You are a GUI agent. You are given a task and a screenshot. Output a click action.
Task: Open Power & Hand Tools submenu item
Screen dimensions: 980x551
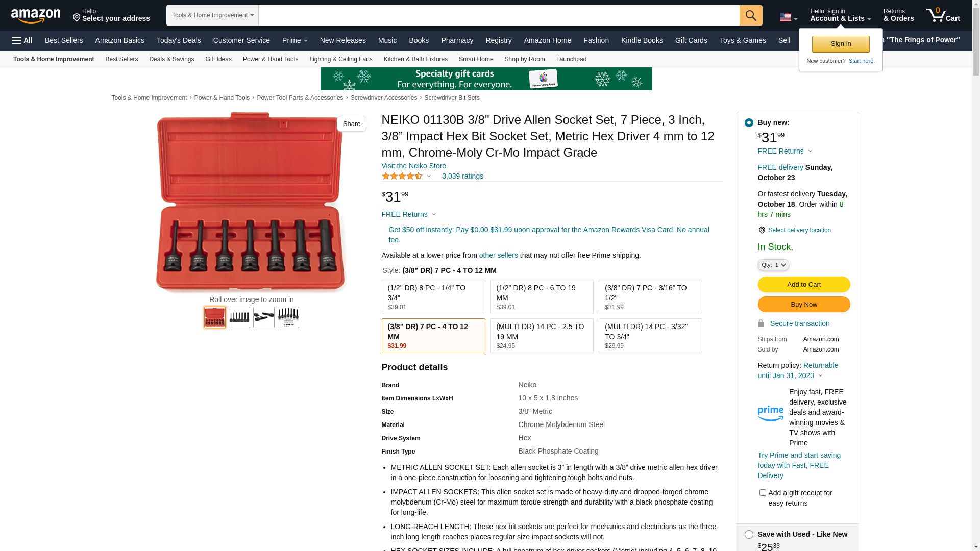tap(271, 59)
